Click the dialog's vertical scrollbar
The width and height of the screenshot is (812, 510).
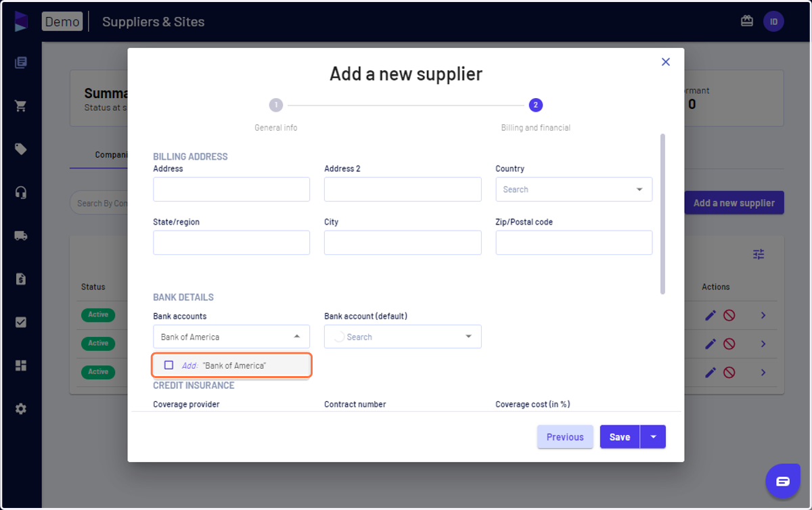(x=662, y=214)
